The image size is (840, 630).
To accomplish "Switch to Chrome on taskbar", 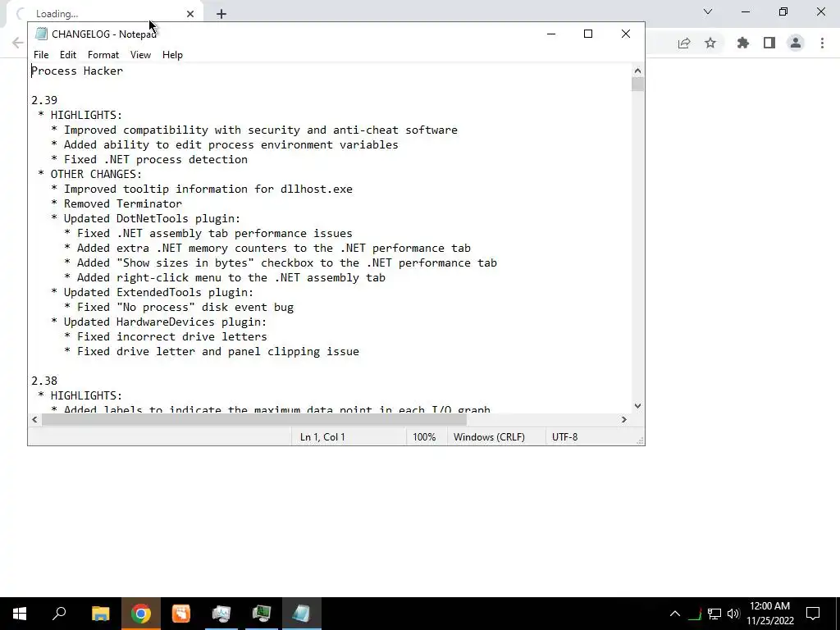I will pos(140,614).
